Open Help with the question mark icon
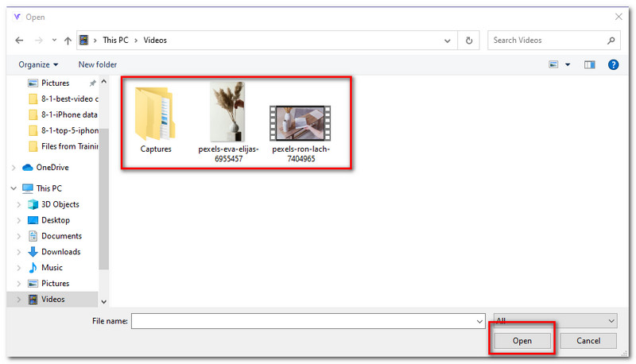 point(613,64)
